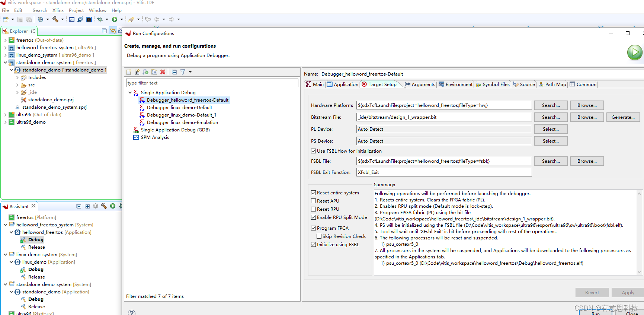This screenshot has width=644, height=315.
Task: Switch to the Application tab
Action: click(x=342, y=85)
